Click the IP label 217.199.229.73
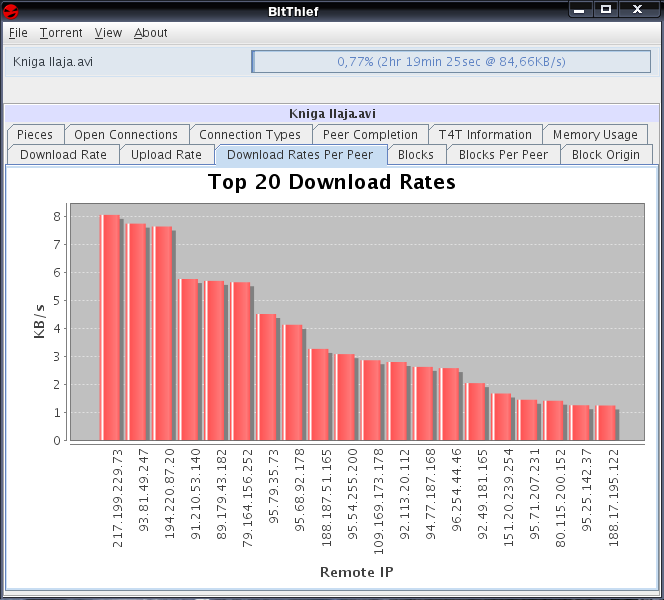 coord(118,498)
